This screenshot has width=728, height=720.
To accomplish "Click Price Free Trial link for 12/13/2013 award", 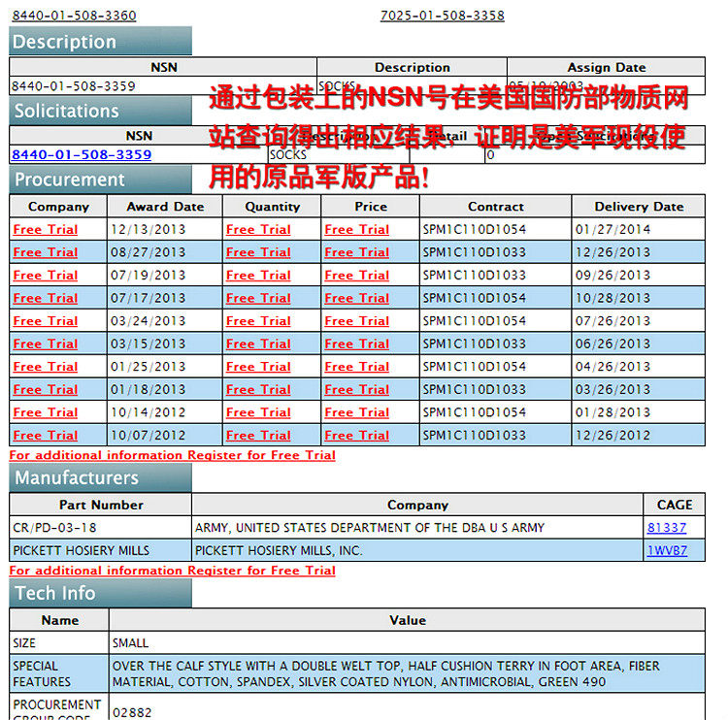I will click(356, 229).
